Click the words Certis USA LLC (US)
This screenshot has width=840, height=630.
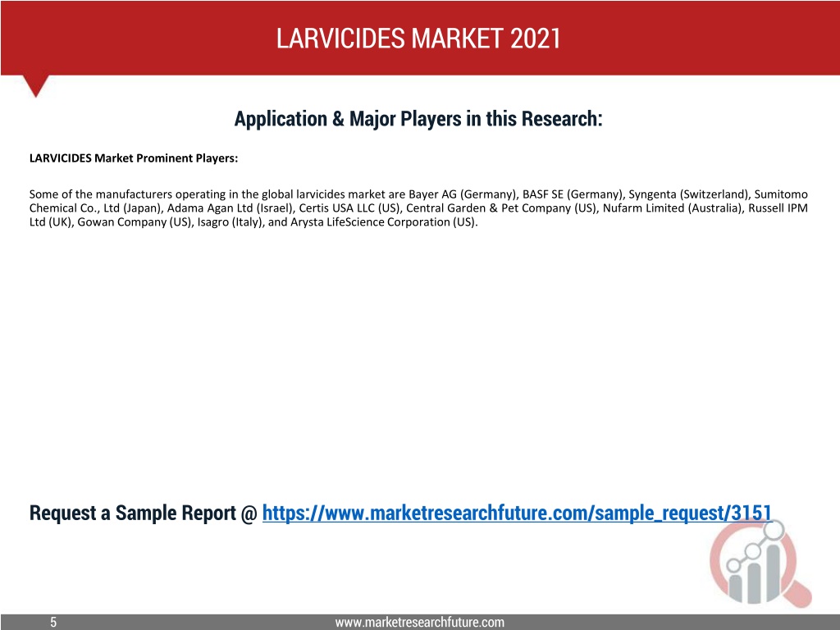(349, 208)
